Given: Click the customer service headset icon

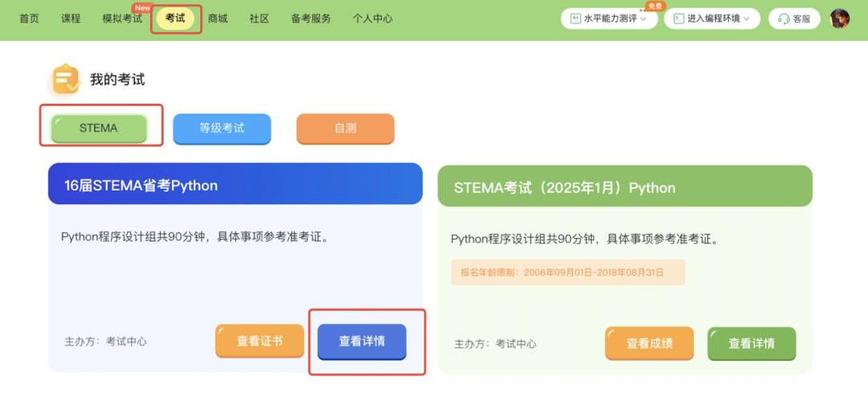Looking at the screenshot, I should point(784,18).
